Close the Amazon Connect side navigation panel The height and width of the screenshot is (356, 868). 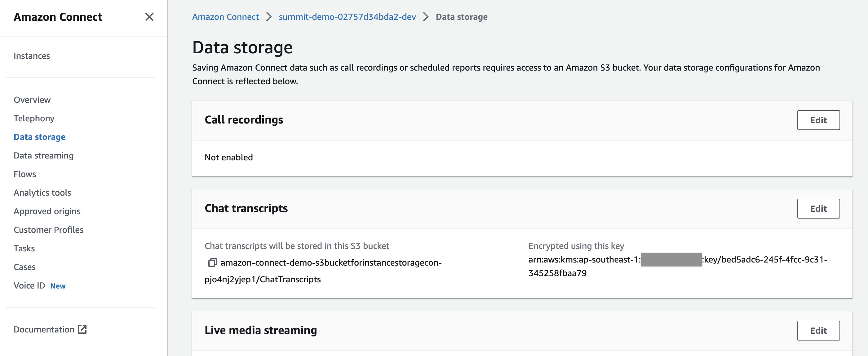click(x=149, y=17)
